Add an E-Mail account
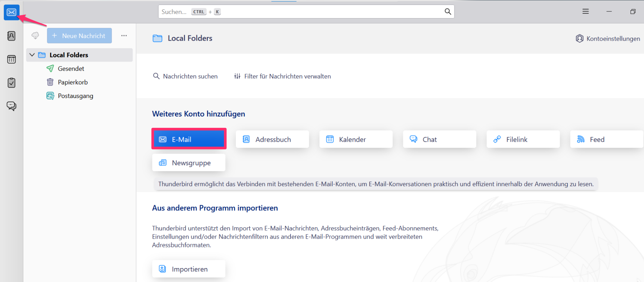 point(189,139)
